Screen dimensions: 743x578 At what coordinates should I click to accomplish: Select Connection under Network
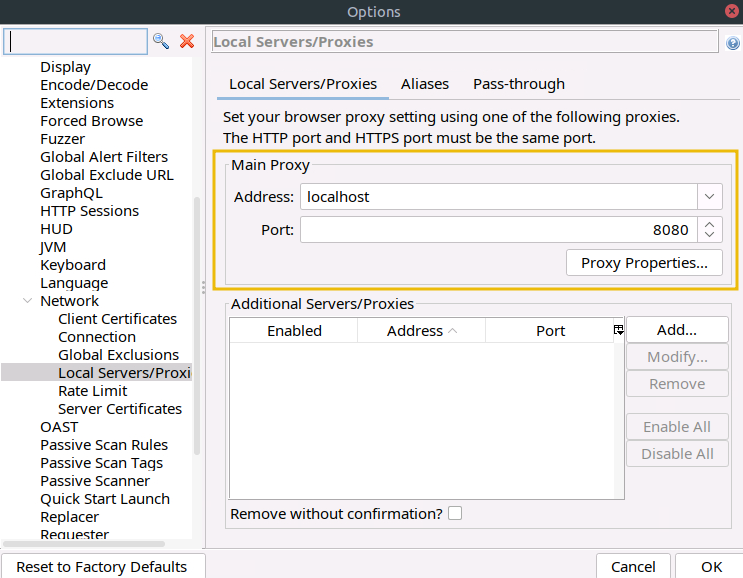(97, 337)
